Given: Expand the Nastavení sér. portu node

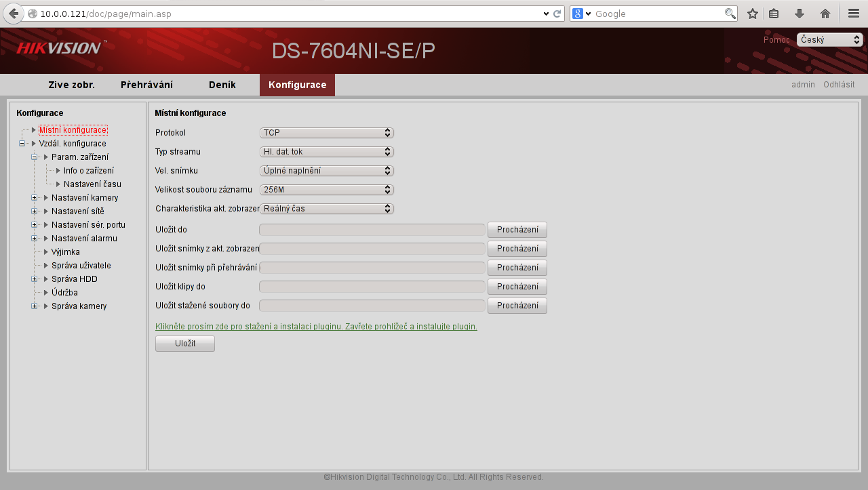Looking at the screenshot, I should coord(34,225).
